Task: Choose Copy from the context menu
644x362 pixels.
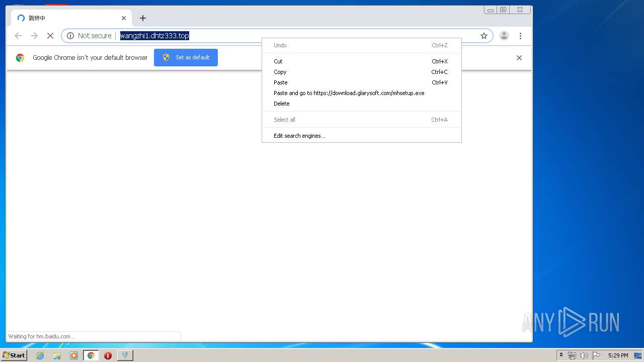Action: tap(361, 72)
